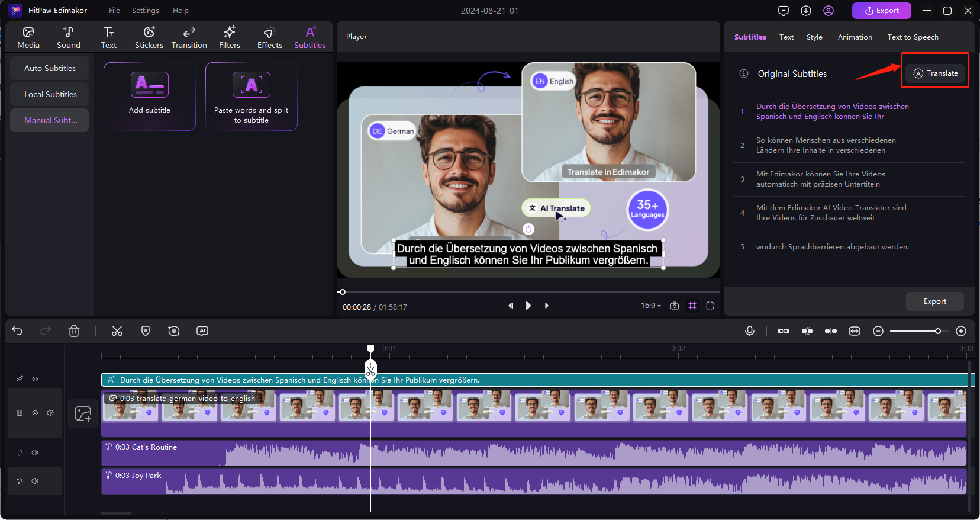Mute the Cat's Routine audio track

pos(36,452)
